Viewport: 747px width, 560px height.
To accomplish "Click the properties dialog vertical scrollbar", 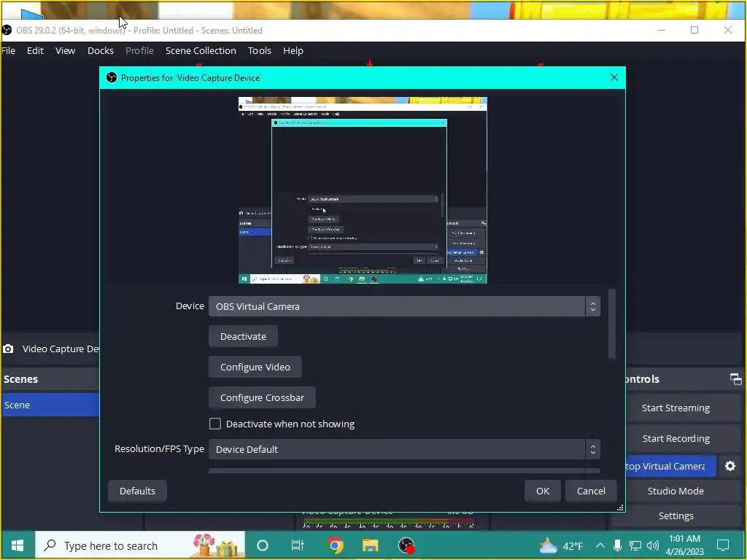I will (612, 324).
